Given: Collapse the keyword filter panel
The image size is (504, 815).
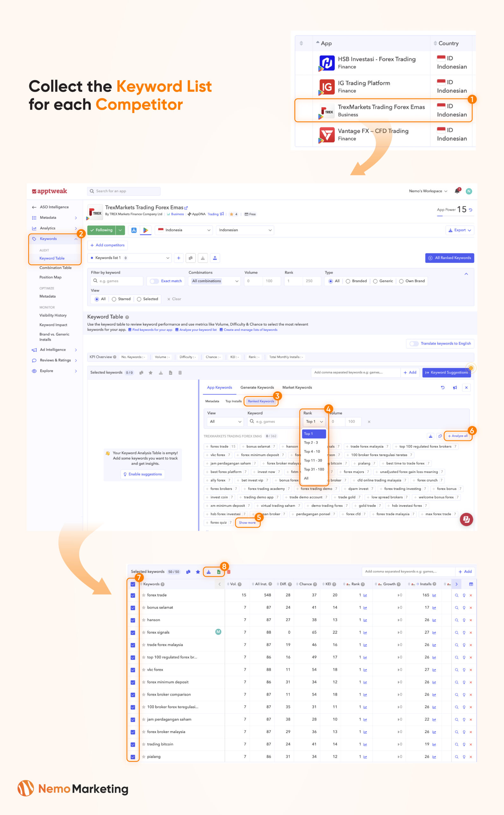Looking at the screenshot, I should [x=466, y=274].
